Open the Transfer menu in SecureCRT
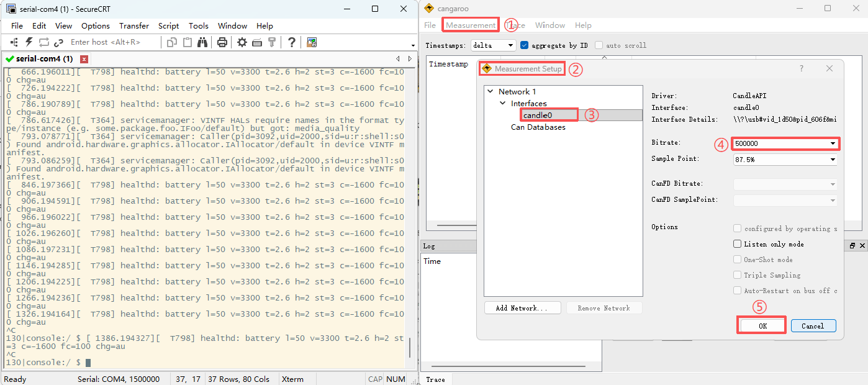868x385 pixels. point(134,26)
